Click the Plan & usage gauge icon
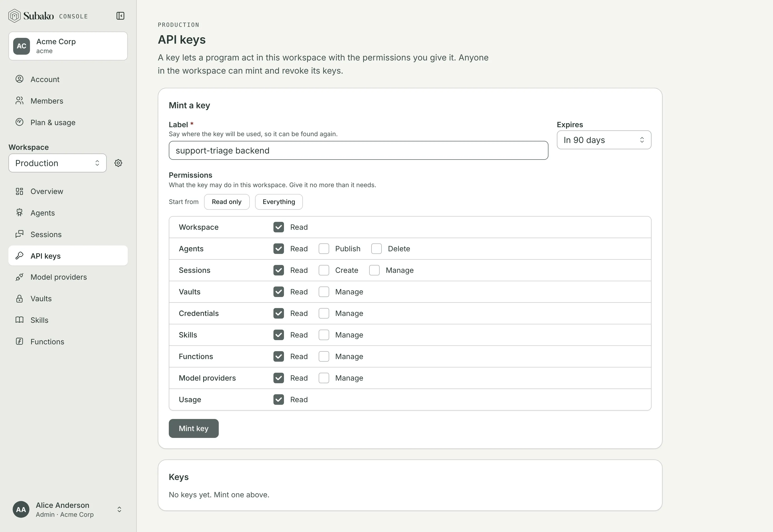773x532 pixels. pyautogui.click(x=20, y=122)
